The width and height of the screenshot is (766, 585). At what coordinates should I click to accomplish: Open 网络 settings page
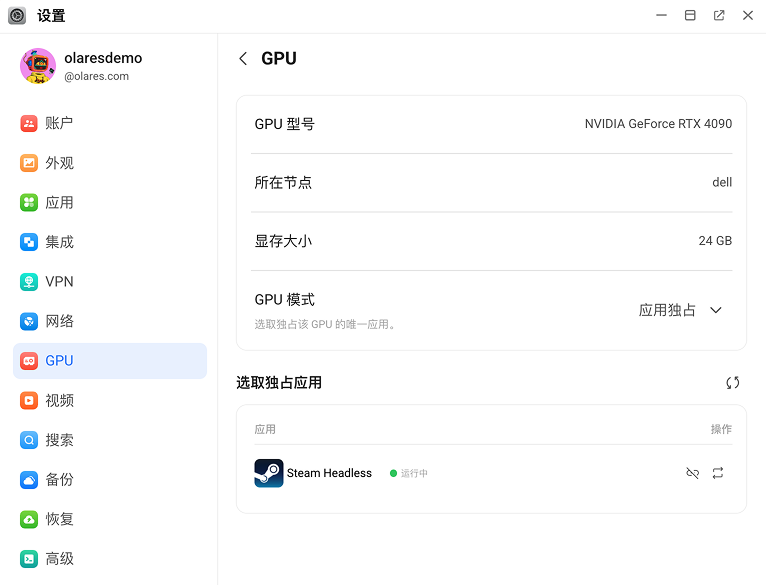tap(110, 321)
